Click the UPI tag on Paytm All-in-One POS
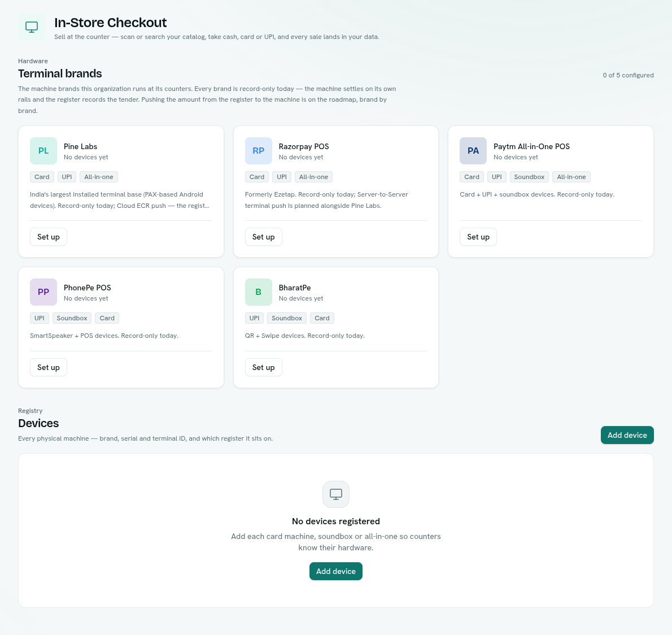Screen dimensions: 672x635 pos(497,177)
